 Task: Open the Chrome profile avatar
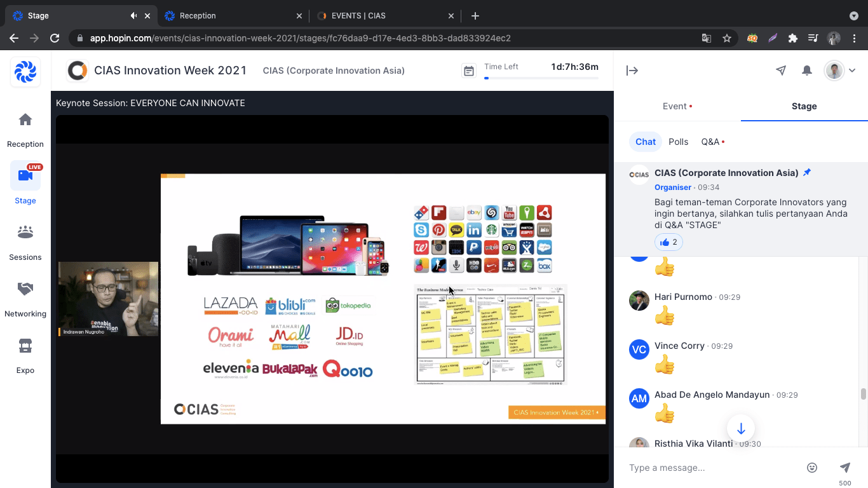[x=834, y=38]
